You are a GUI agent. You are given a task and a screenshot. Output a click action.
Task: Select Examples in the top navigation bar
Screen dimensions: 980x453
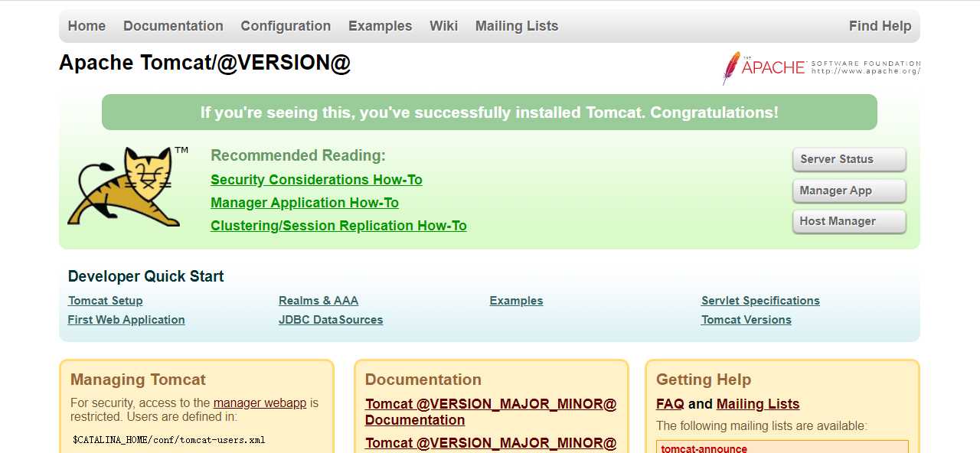(x=380, y=26)
